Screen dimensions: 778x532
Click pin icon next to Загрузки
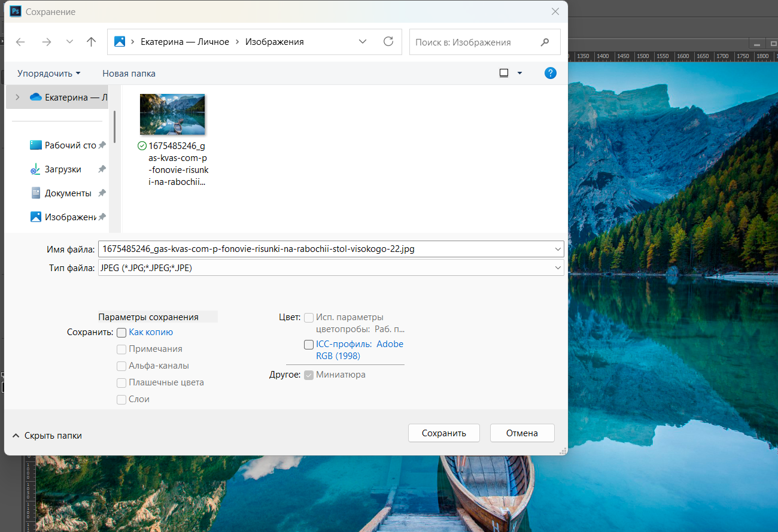click(102, 169)
